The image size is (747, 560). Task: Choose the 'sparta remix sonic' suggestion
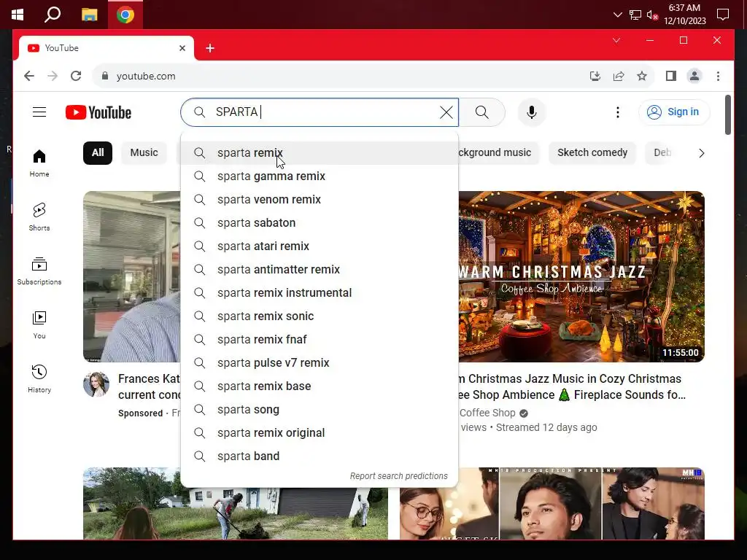(320, 316)
